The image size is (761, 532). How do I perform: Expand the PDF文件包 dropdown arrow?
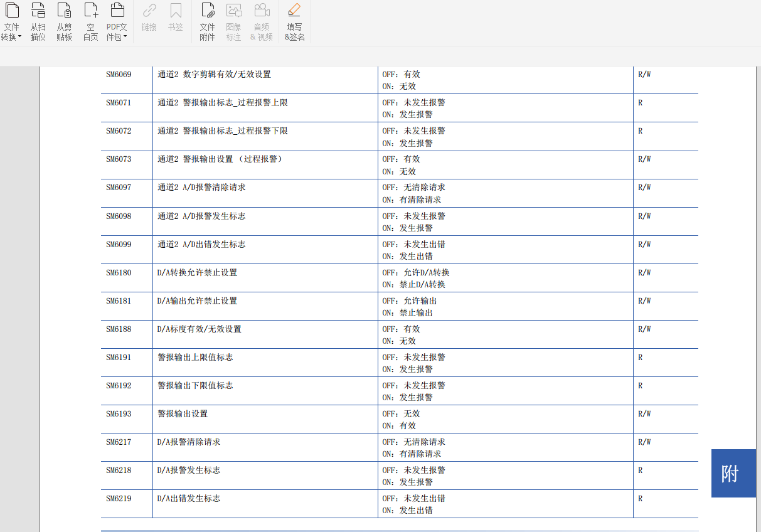(x=125, y=37)
